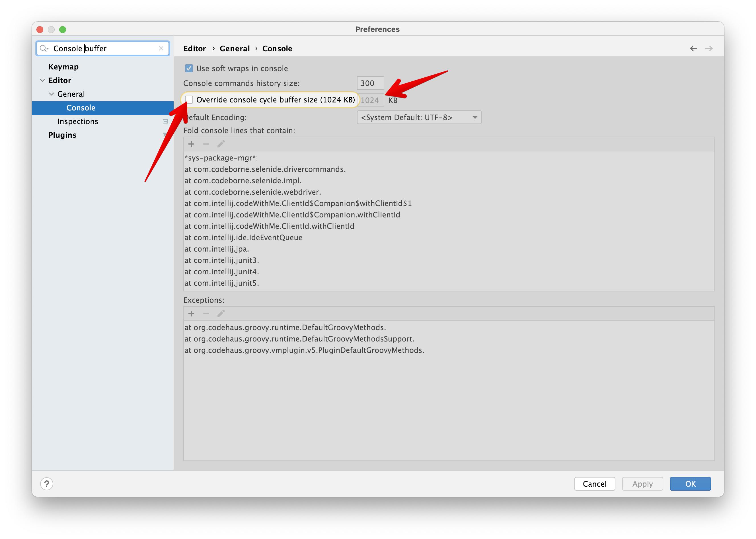Navigate back with the left arrow
The width and height of the screenshot is (756, 539).
point(693,48)
